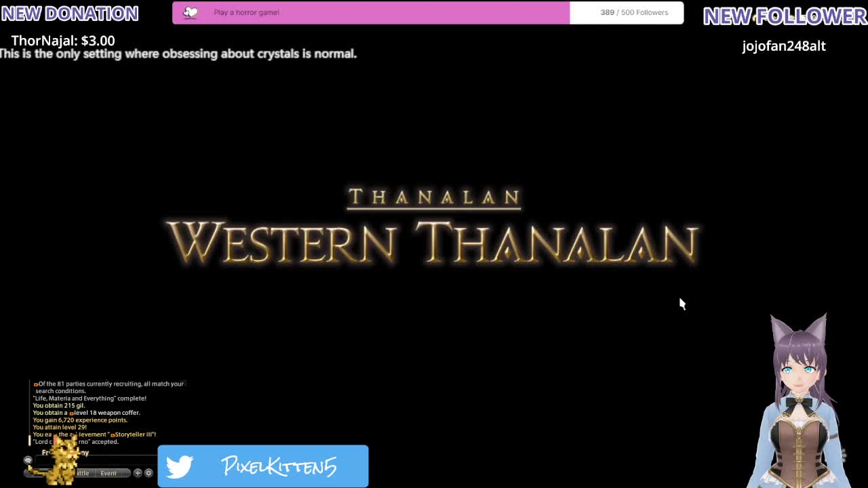Viewport: 868px width, 488px height.
Task: Click the NEW DONATION heading
Action: point(70,14)
